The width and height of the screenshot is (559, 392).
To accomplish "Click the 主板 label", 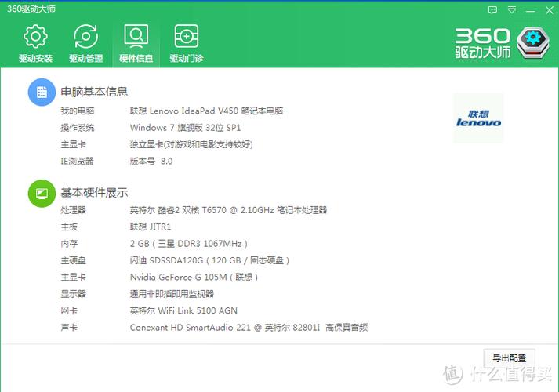I will pos(69,227).
